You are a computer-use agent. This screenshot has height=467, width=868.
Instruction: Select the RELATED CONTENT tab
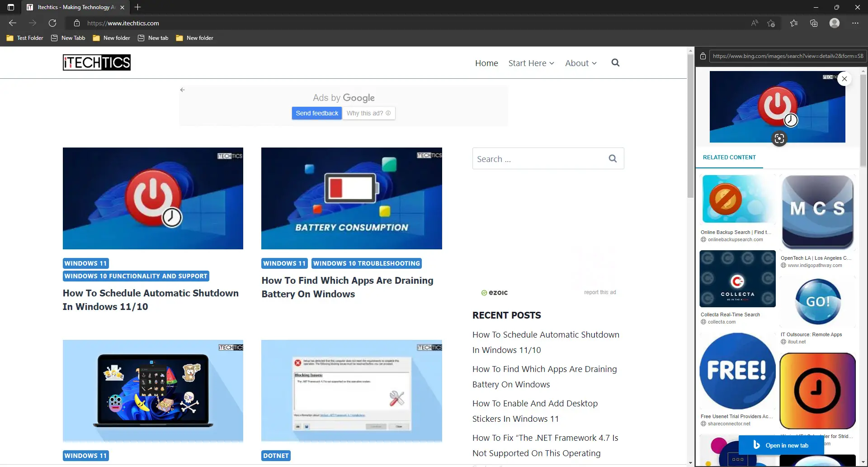(x=729, y=157)
